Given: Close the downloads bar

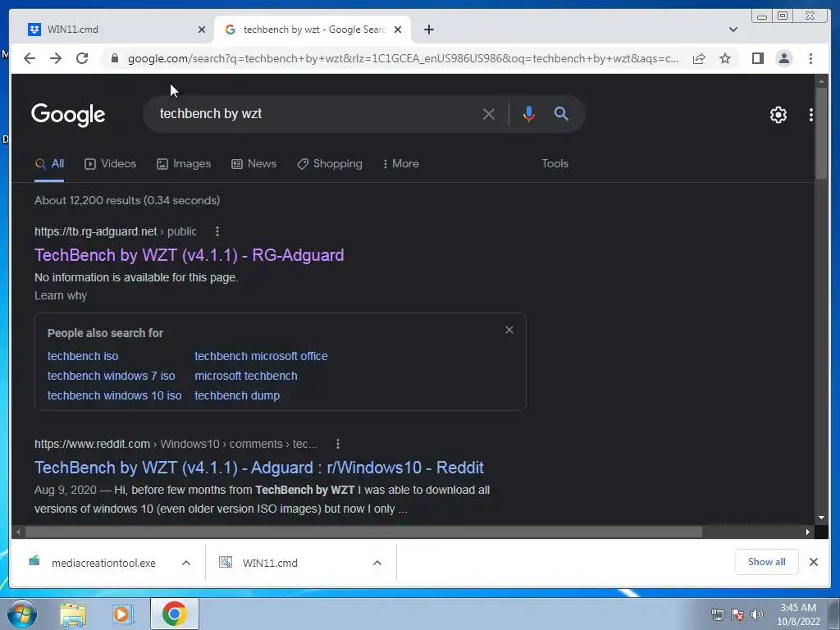Looking at the screenshot, I should (813, 562).
